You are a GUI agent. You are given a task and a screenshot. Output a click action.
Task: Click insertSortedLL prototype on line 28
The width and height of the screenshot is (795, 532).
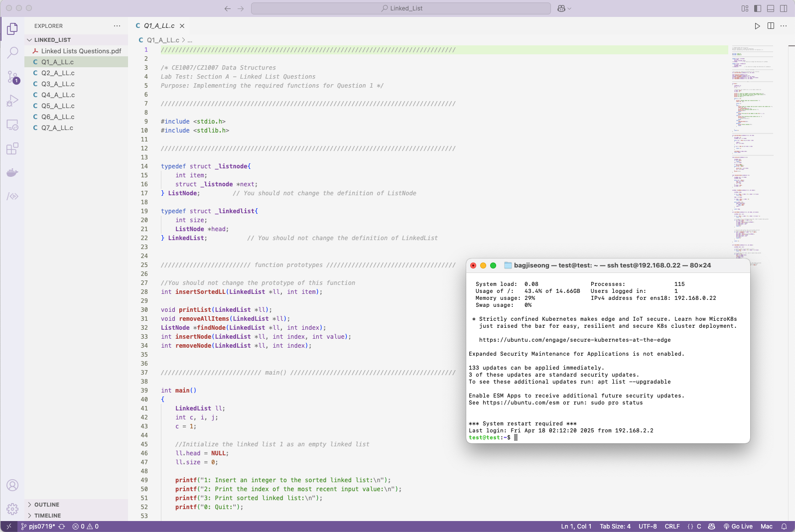242,292
